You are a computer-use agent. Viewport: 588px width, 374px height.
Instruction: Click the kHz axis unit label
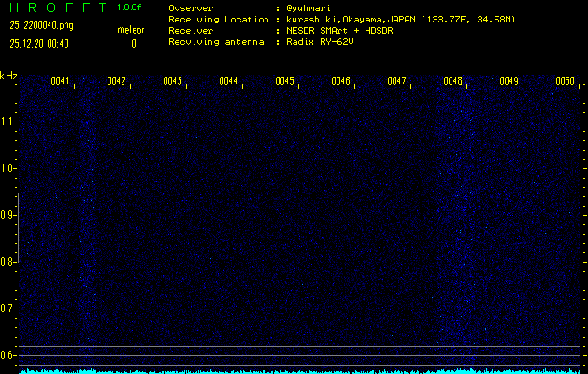click(x=8, y=76)
